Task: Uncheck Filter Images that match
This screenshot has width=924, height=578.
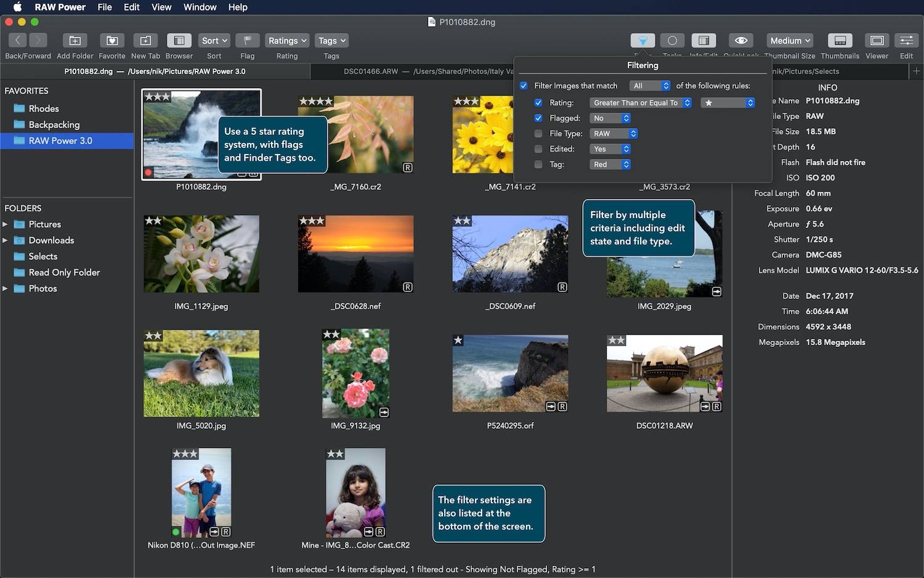Action: tap(524, 86)
